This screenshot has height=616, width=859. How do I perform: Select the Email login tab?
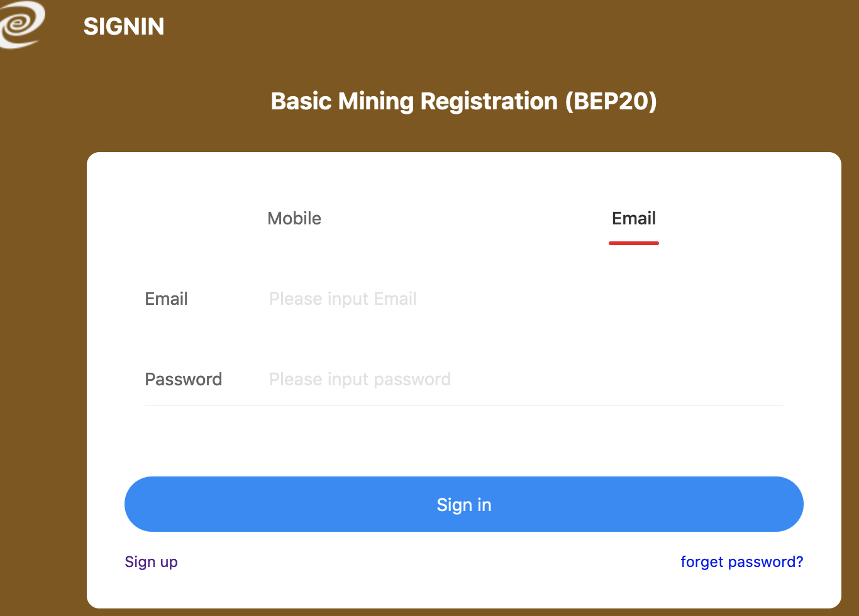[634, 218]
